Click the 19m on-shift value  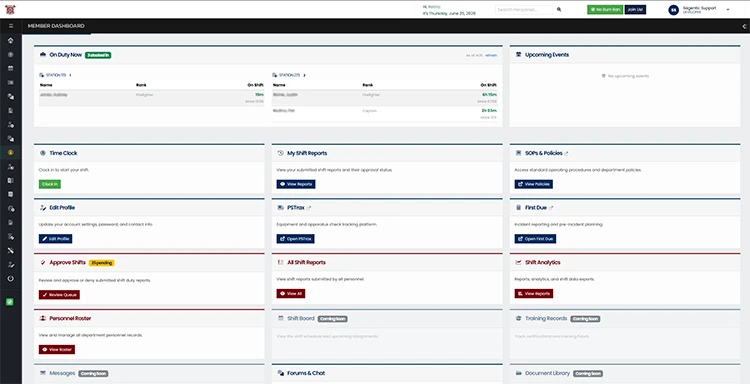[259, 95]
